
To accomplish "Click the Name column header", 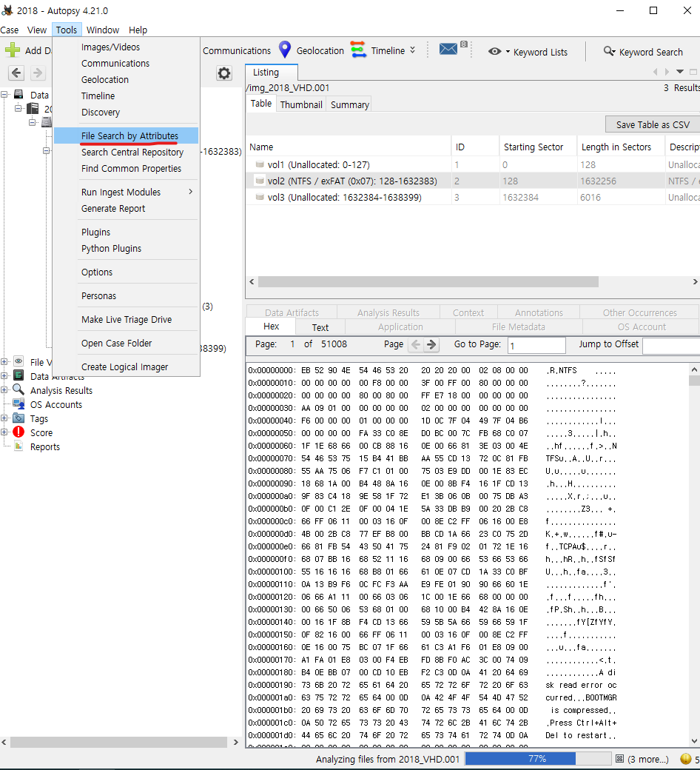I will click(349, 147).
